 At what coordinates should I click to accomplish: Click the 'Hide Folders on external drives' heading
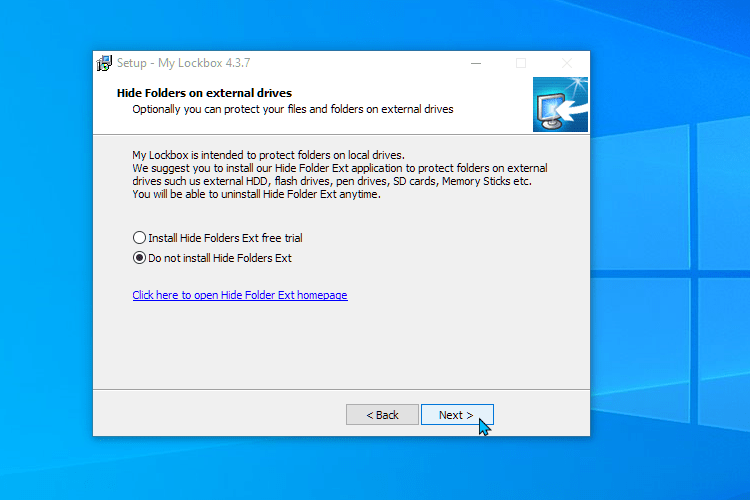[x=204, y=93]
